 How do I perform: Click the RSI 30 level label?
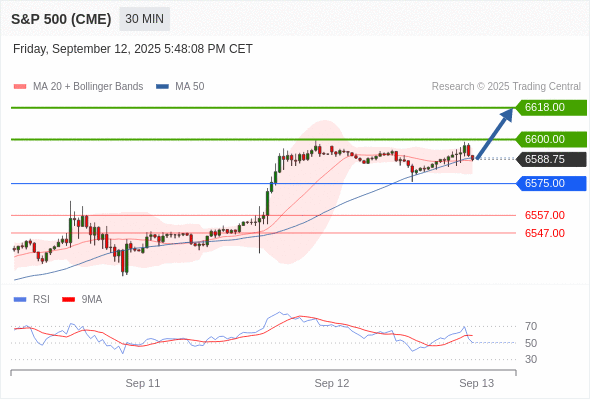pyautogui.click(x=531, y=359)
